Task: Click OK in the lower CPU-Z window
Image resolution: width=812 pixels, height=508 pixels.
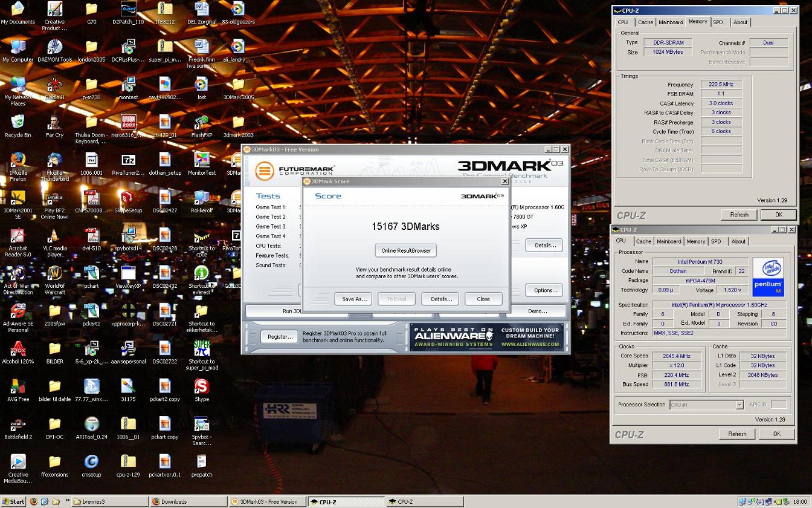Action: tap(776, 434)
